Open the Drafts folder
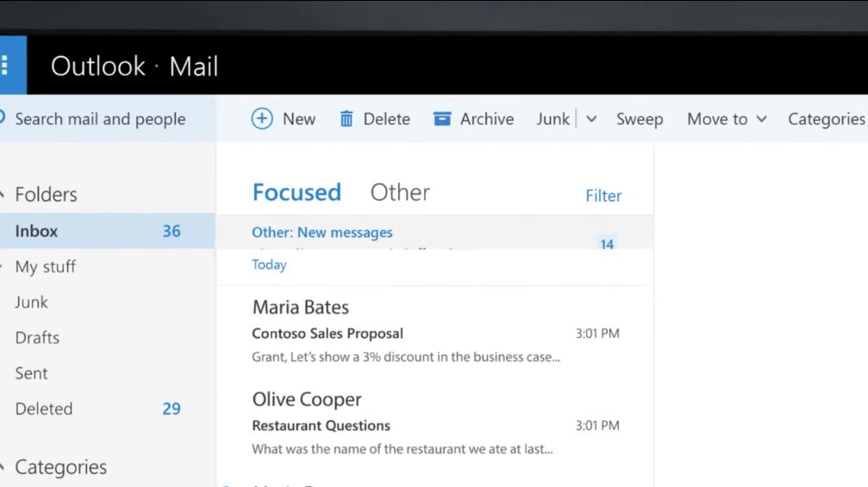The width and height of the screenshot is (868, 487). (x=37, y=338)
